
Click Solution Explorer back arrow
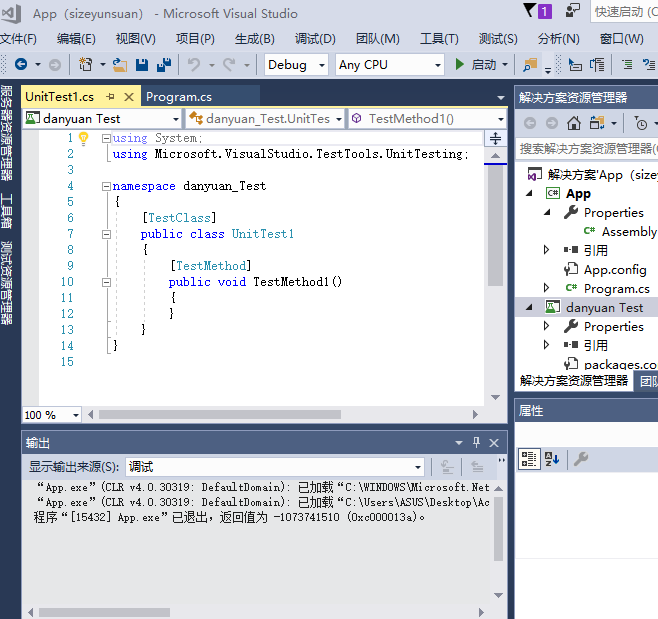pyautogui.click(x=530, y=123)
